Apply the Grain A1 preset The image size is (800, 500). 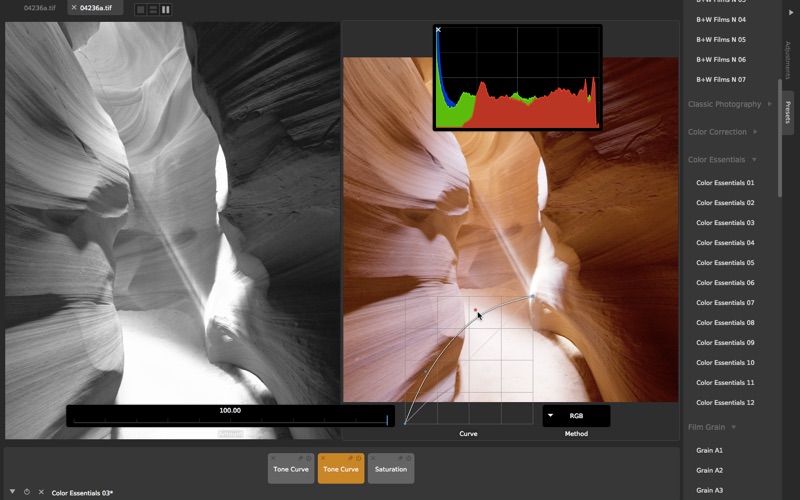click(709, 451)
